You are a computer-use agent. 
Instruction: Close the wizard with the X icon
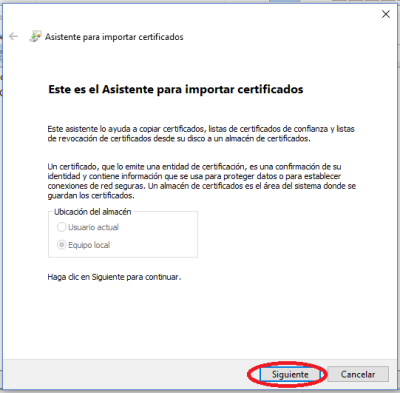tap(386, 14)
